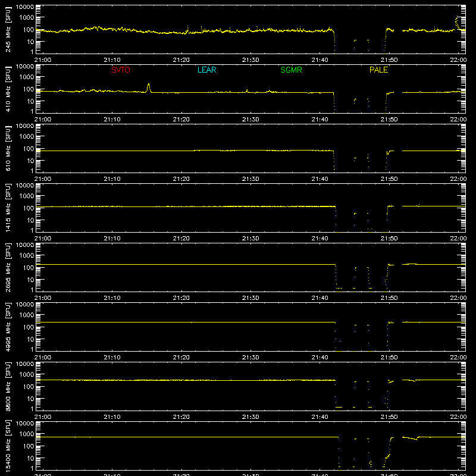Click 21:10 tick label under 245 MHz panel
476x476 pixels.
click(112, 60)
